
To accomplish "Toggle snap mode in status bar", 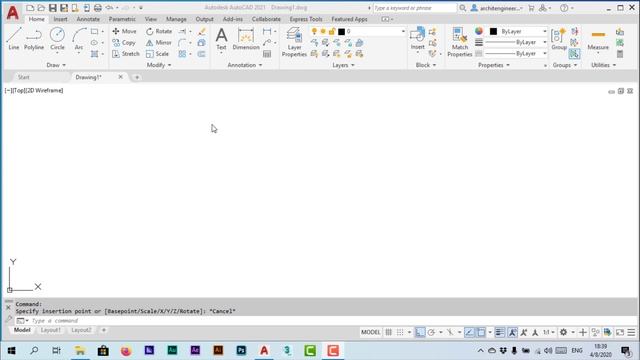I will coord(400,332).
